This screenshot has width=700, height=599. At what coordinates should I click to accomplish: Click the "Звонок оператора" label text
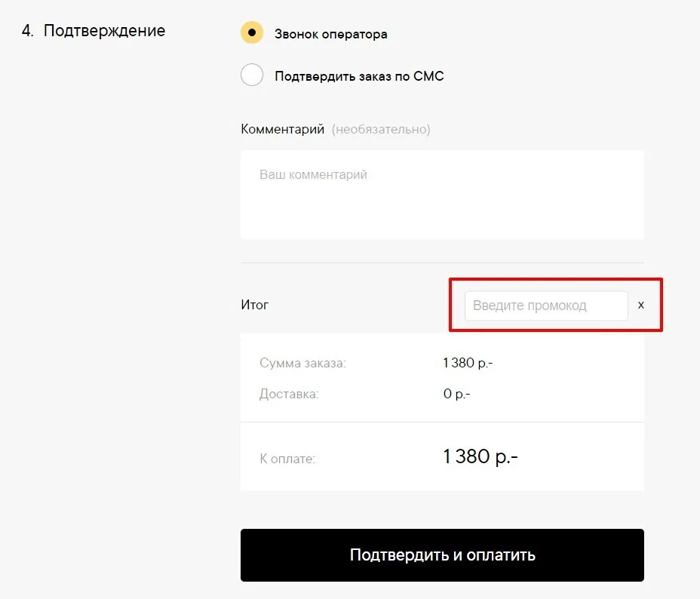[330, 34]
